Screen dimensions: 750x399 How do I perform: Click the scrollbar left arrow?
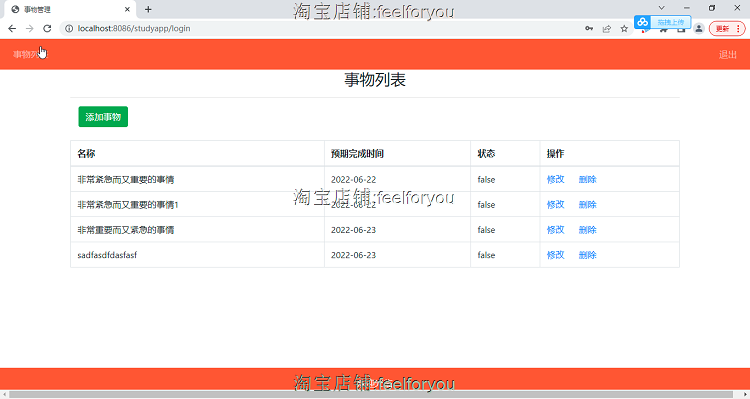[x=4, y=395]
